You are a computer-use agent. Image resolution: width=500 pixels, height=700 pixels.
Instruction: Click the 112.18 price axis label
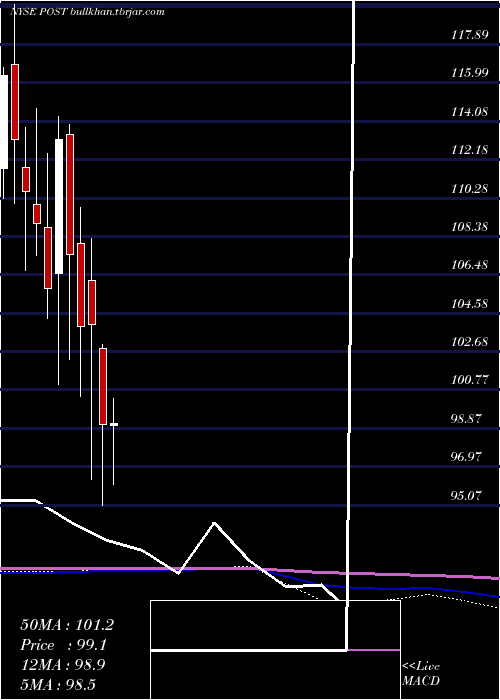(470, 150)
